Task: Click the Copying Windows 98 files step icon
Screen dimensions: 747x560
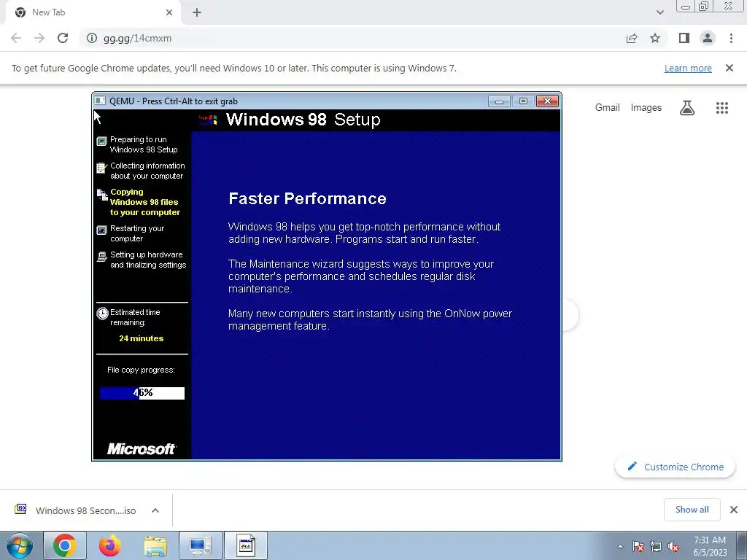Action: [102, 194]
